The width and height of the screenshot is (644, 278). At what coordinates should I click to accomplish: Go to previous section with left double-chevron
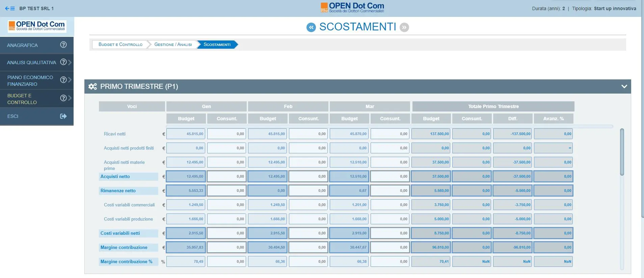[311, 27]
